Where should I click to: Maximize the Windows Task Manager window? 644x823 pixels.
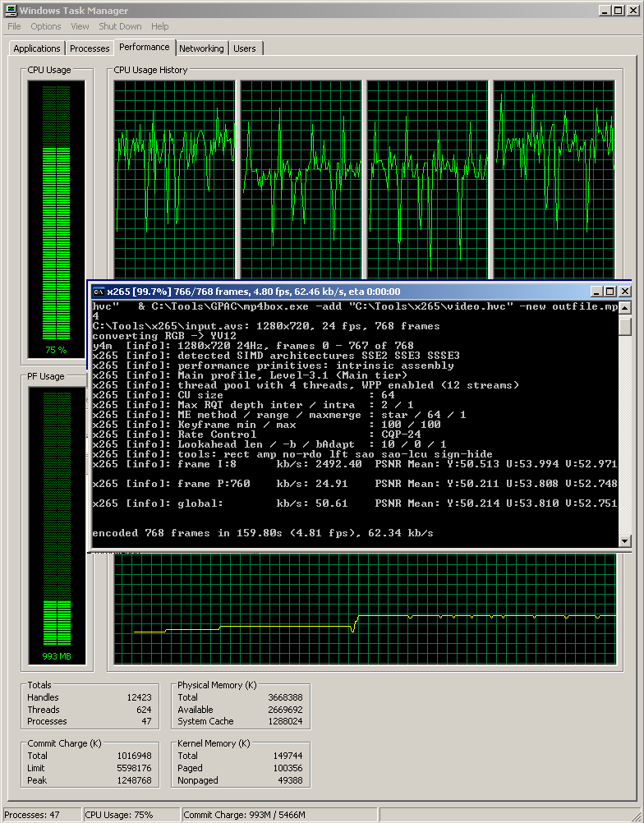click(x=618, y=11)
